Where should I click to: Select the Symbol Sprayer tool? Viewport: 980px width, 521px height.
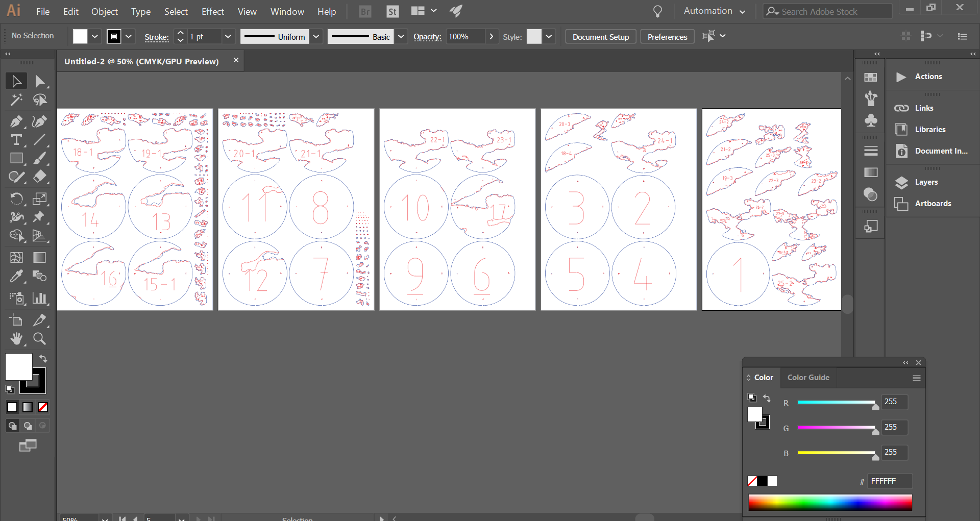pyautogui.click(x=16, y=298)
